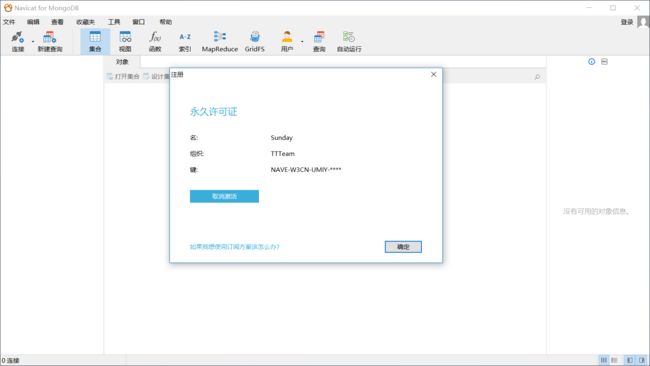Minimize the Navicat window

(x=589, y=8)
